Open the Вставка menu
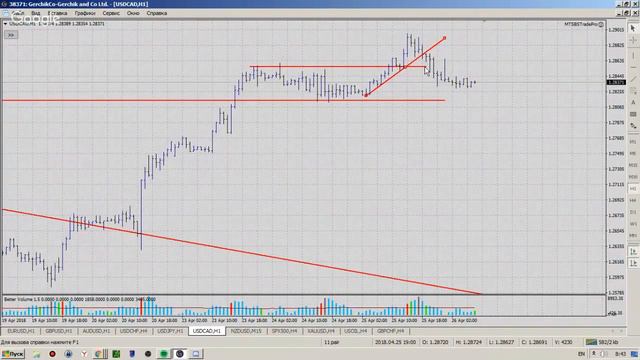Screen dimensions: 640x360 pos(57,13)
